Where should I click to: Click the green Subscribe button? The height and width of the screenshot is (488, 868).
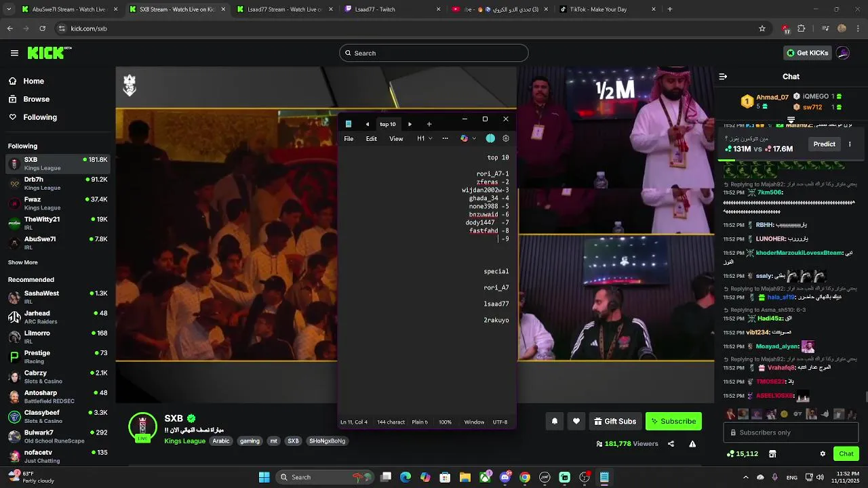coord(673,421)
